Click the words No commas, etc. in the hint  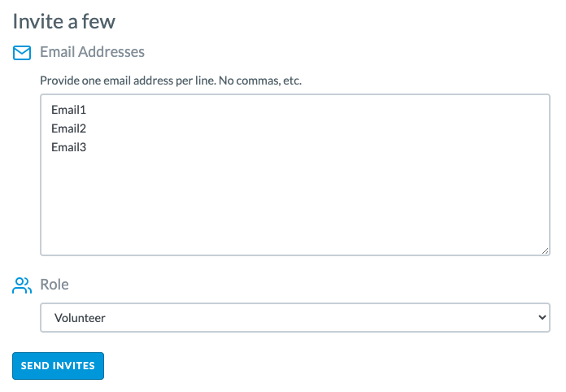click(260, 81)
